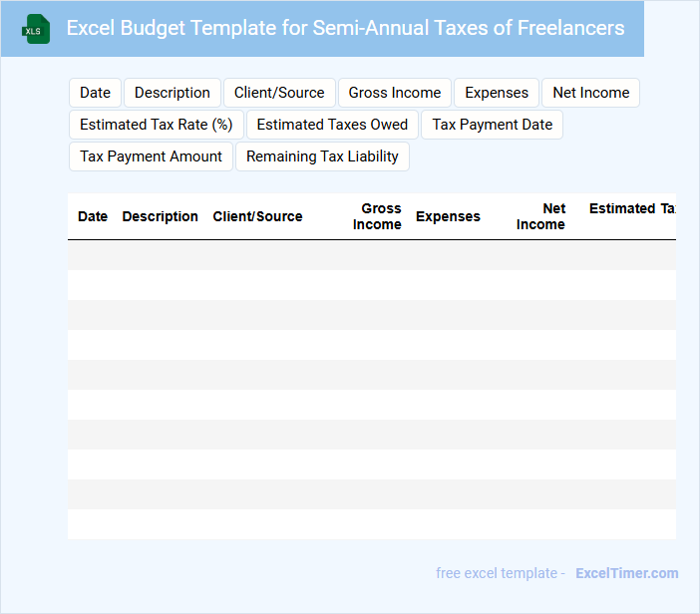Click the page title banner text

click(345, 28)
